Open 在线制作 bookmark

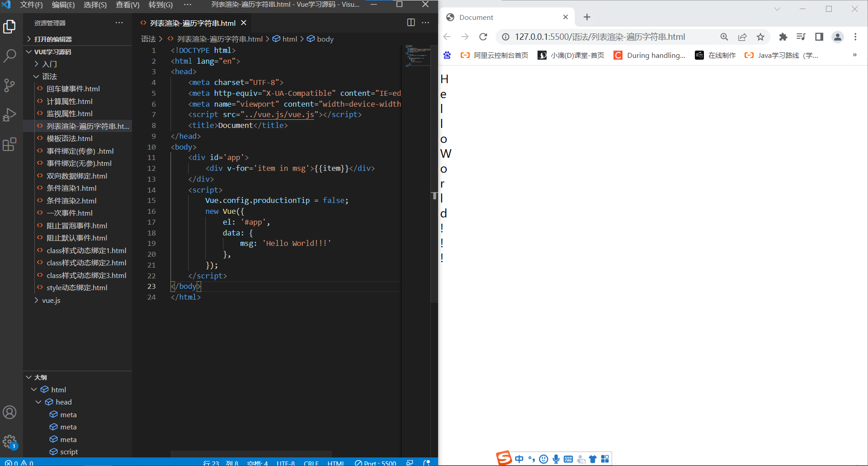pyautogui.click(x=715, y=55)
